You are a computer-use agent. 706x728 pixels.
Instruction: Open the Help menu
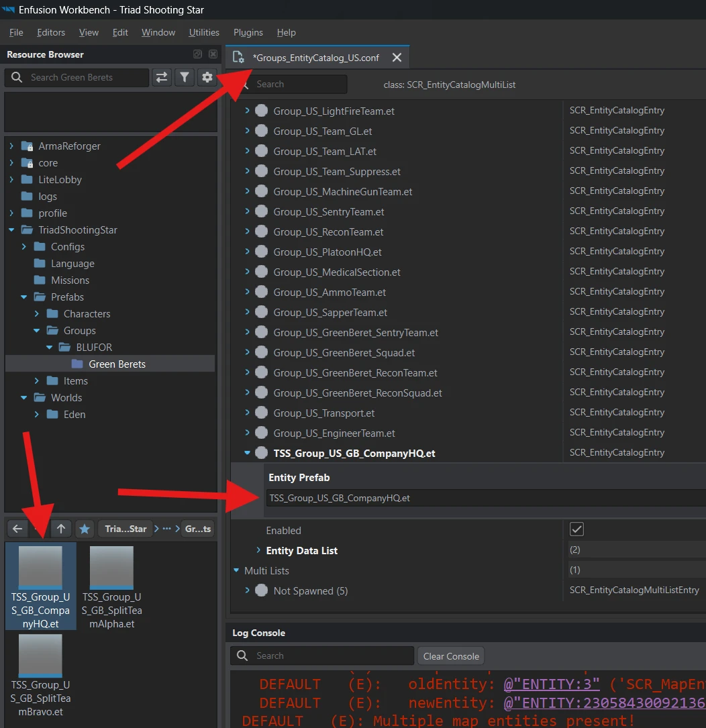[x=286, y=32]
